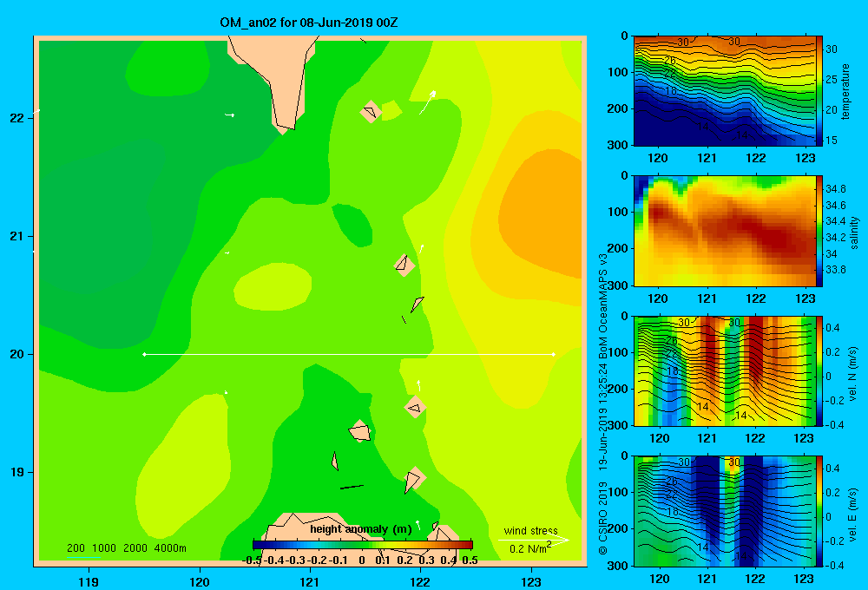This screenshot has height=590, width=868.
Task: Click the height anomaly color bar
Action: [x=363, y=545]
